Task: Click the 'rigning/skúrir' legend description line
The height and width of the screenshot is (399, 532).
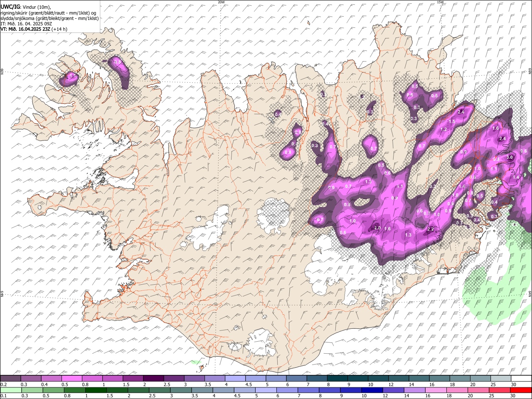Action: pyautogui.click(x=49, y=13)
